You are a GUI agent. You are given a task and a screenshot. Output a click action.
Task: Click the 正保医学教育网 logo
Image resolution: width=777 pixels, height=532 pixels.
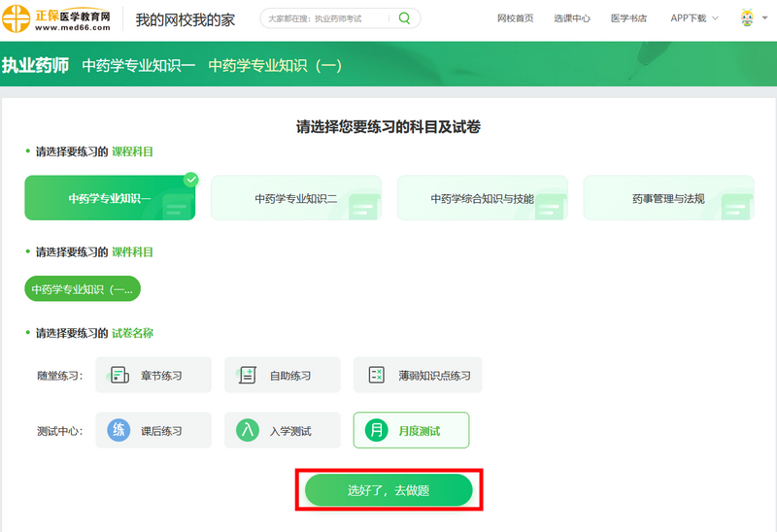pyautogui.click(x=56, y=19)
